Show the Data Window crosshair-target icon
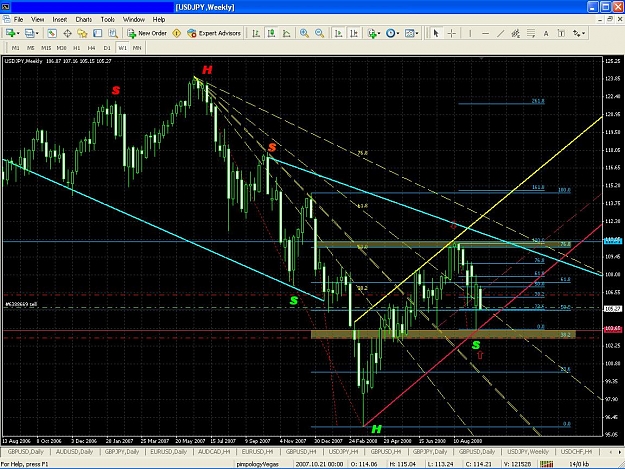625x469 pixels. [x=67, y=33]
